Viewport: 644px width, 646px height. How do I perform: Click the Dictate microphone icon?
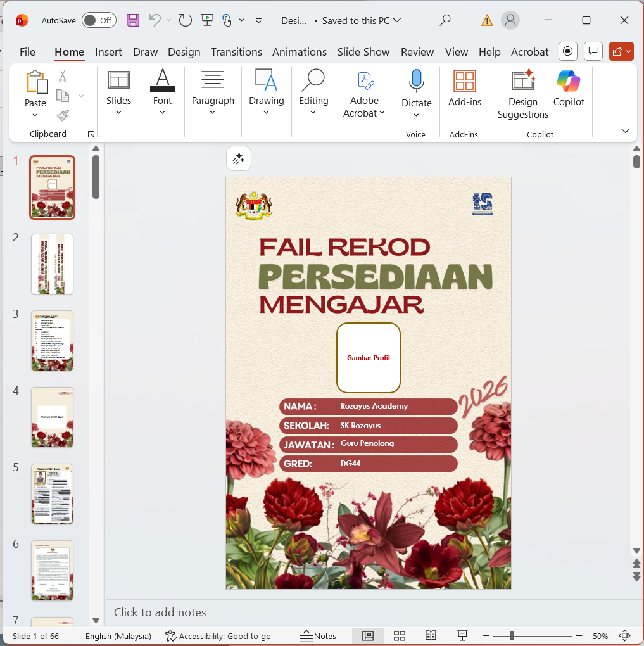pyautogui.click(x=415, y=80)
